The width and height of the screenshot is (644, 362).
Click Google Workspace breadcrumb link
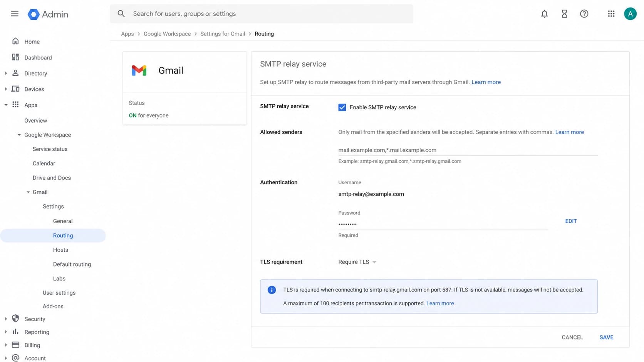coord(167,34)
